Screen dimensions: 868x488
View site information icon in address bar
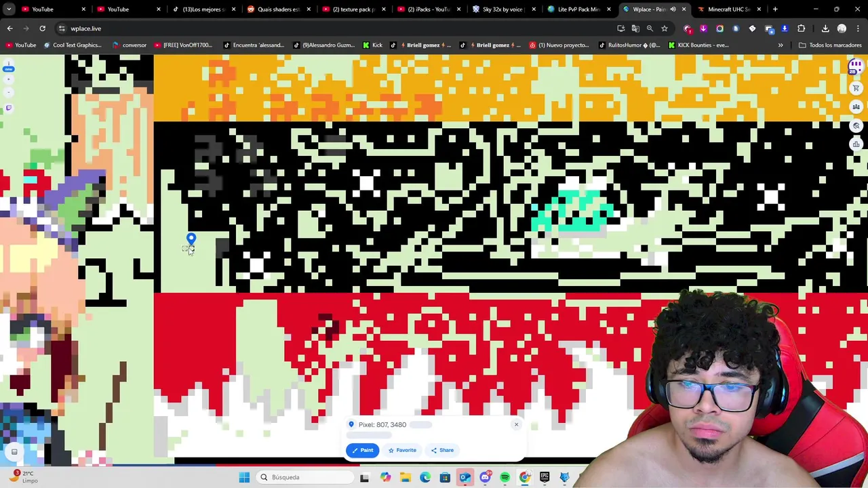tap(62, 28)
